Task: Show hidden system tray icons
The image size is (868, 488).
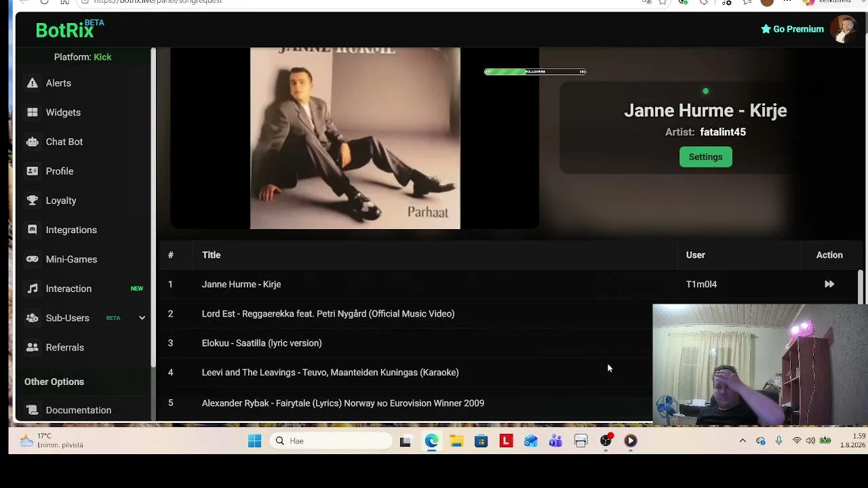Action: [743, 441]
